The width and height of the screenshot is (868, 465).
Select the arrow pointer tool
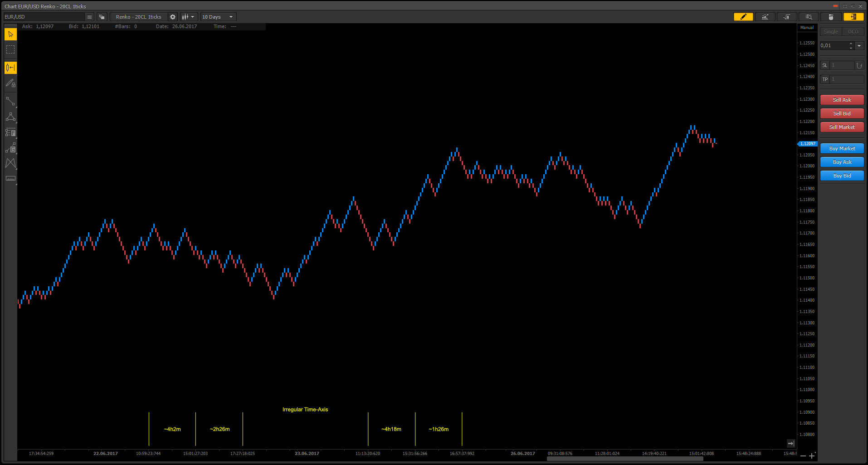(10, 34)
